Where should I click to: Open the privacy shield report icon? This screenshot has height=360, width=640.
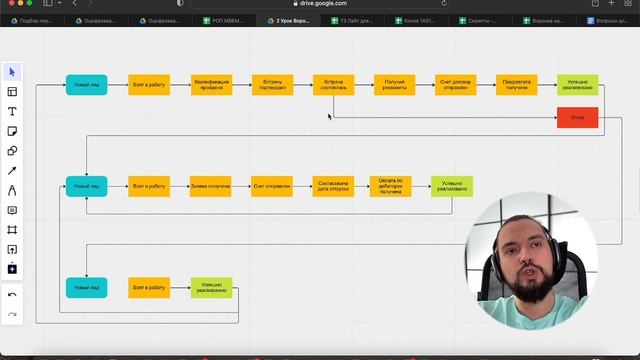(180, 3)
